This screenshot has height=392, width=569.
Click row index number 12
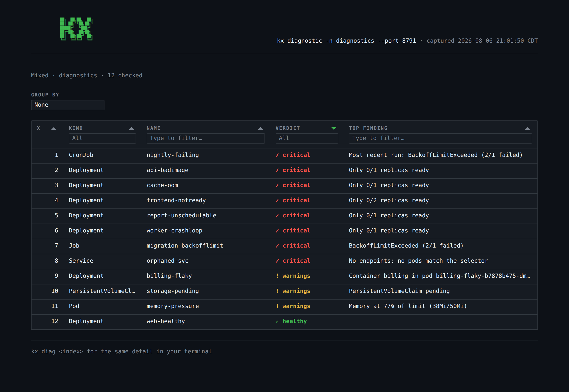[55, 321]
